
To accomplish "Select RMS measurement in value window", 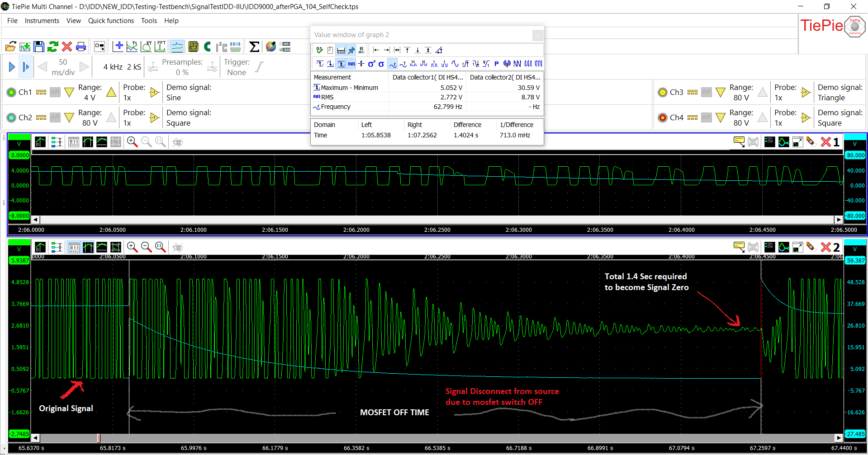I will 351,64.
